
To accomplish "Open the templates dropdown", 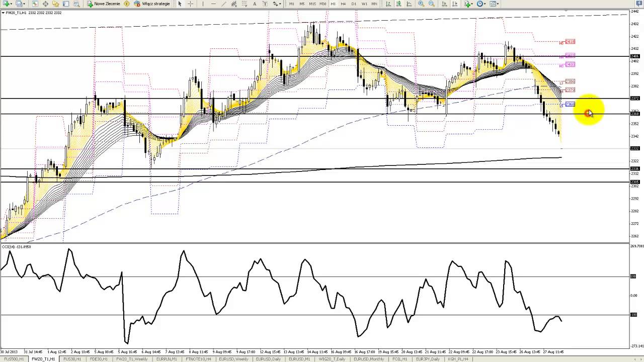I will click(494, 4).
